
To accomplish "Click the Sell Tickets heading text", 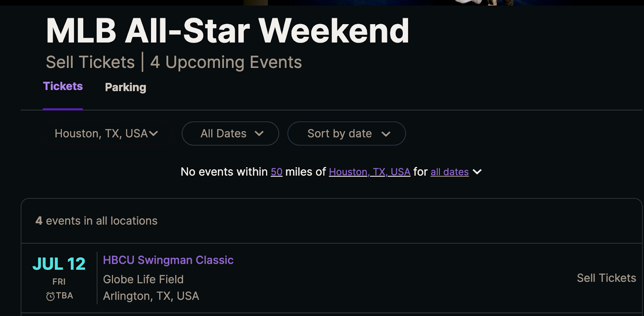I will [90, 62].
